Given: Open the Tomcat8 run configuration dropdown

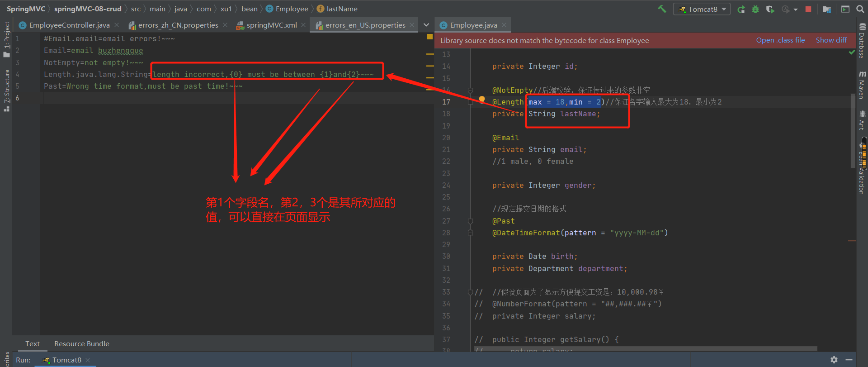Looking at the screenshot, I should click(x=702, y=9).
